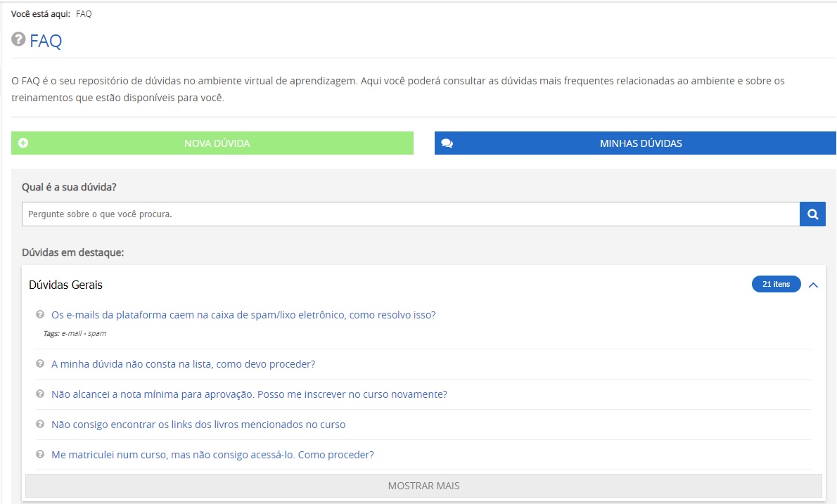Select the FAQ breadcrumb item
The width and height of the screenshot is (837, 504).
(84, 14)
